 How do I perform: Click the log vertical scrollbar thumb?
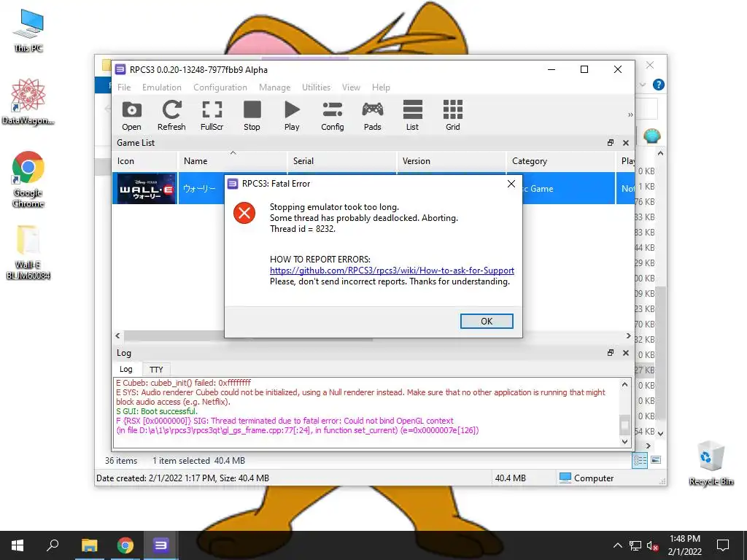pos(624,425)
